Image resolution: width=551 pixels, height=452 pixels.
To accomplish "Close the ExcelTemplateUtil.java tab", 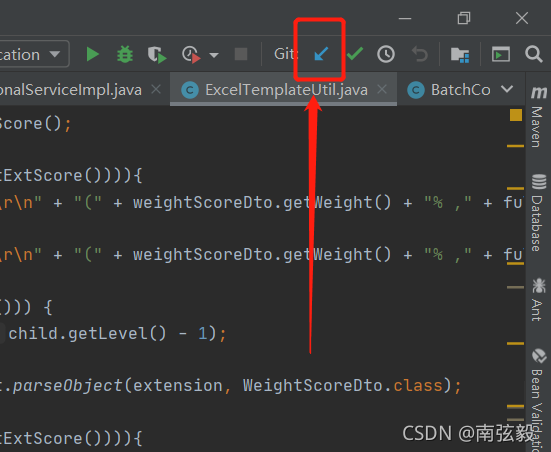I will (382, 89).
